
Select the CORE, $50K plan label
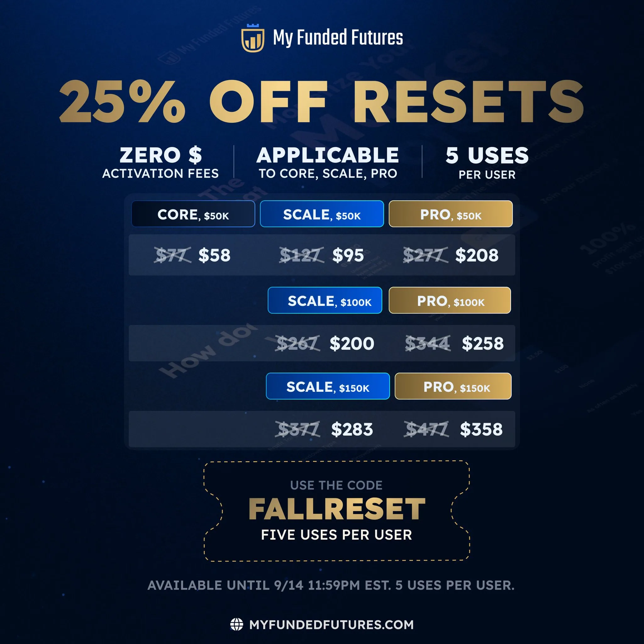pos(193,214)
